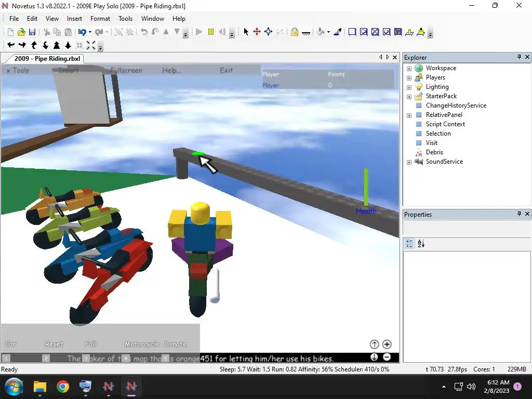Select the Fill Color paint bucket tool
Viewport: 532px width, 399px height.
coord(320,32)
